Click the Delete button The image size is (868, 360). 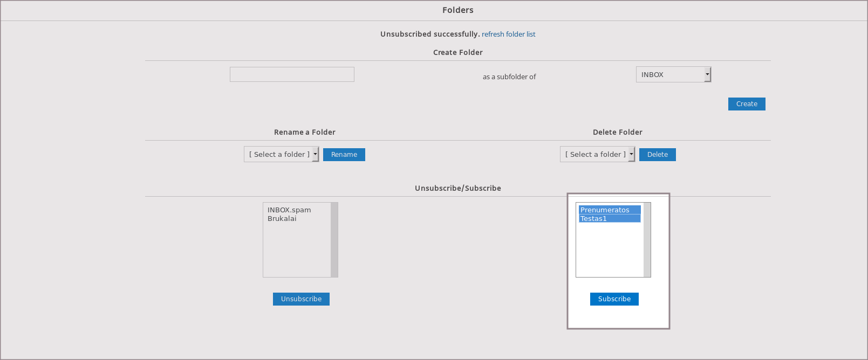[657, 155]
